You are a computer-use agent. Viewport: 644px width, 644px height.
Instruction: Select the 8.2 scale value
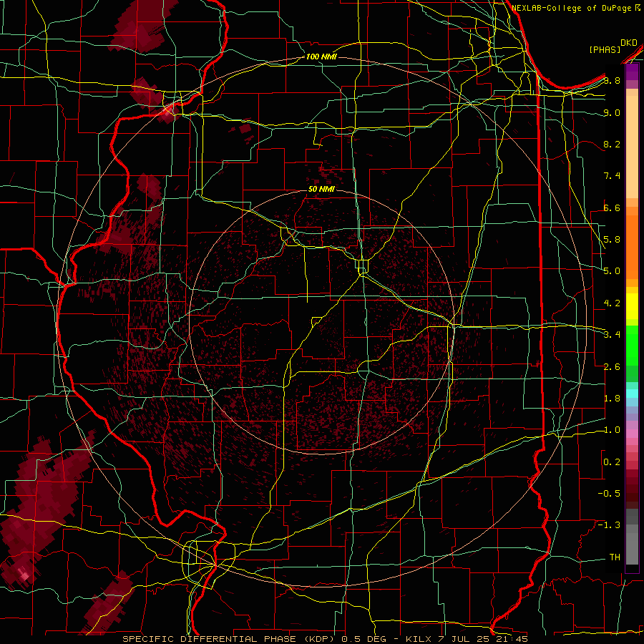612,145
